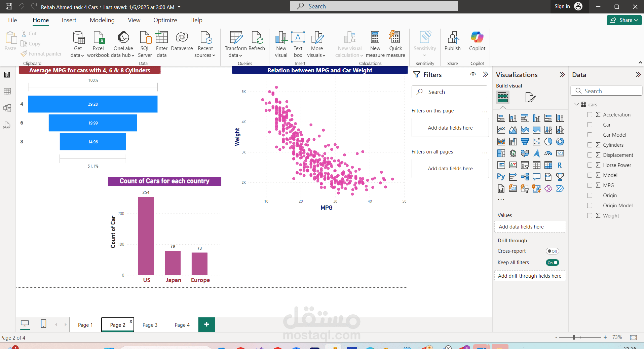Insert a Text box
Screen dimensions: 644x349
click(298, 44)
